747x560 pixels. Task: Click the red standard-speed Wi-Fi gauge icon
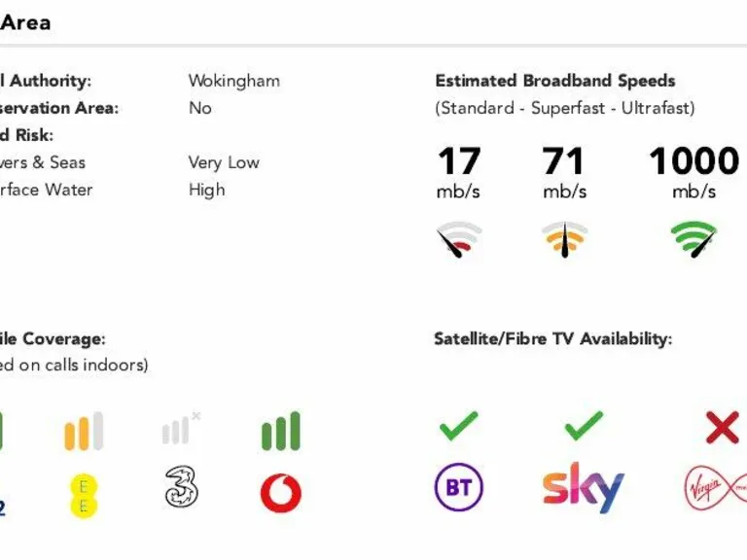point(459,239)
